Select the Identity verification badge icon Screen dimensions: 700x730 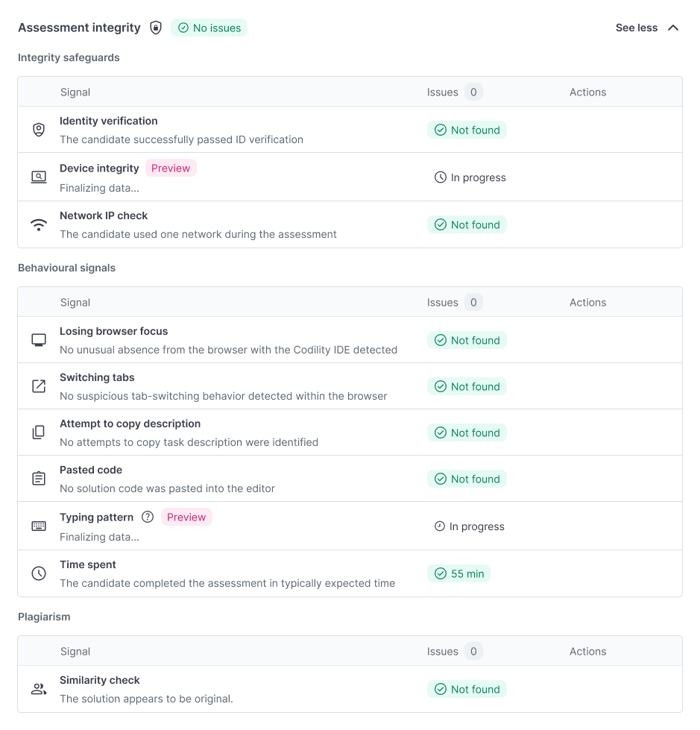[x=38, y=128]
